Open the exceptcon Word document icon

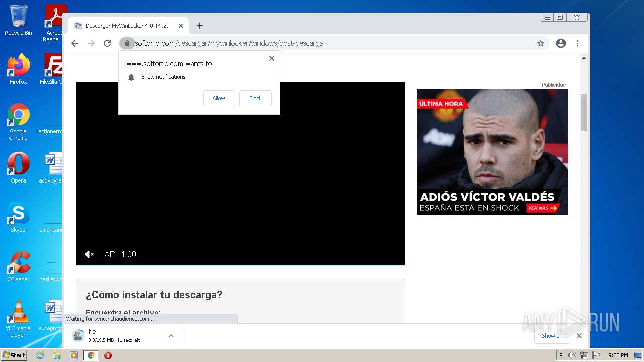pos(52,316)
